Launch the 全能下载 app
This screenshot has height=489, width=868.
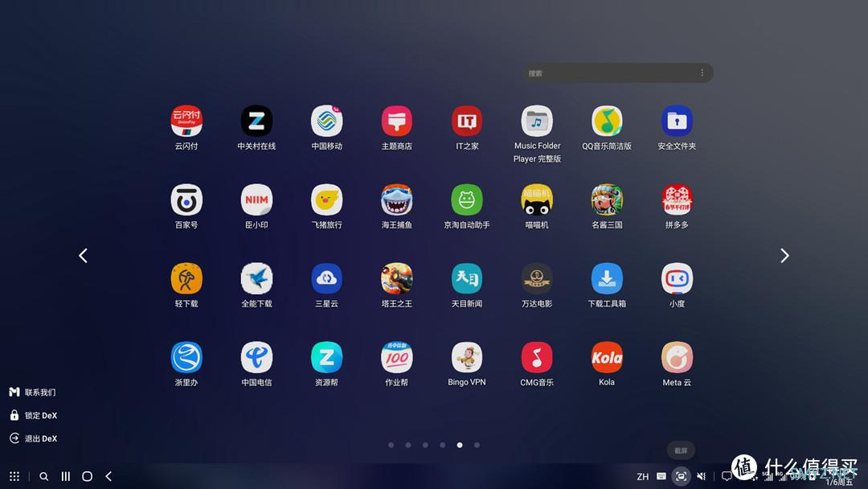click(x=256, y=278)
